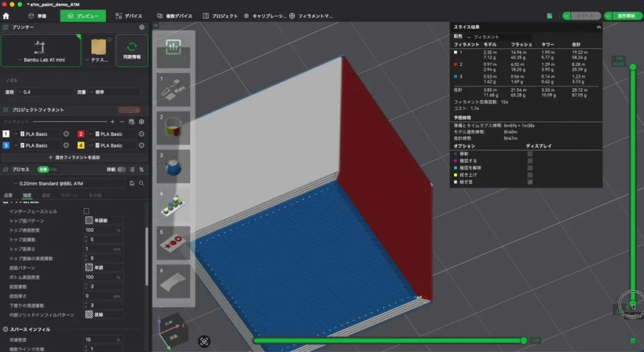The height and width of the screenshot is (352, 644).
Task: Sync printer info (同期情報) button
Action: (x=132, y=50)
